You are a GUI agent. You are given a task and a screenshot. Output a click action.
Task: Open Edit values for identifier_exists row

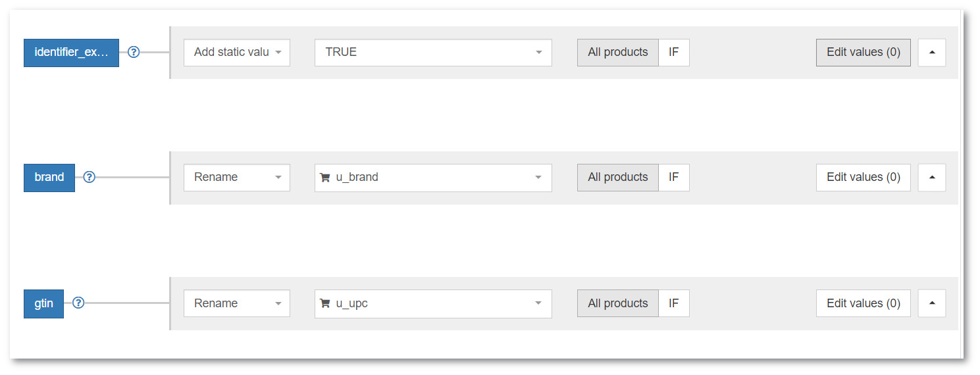[864, 53]
